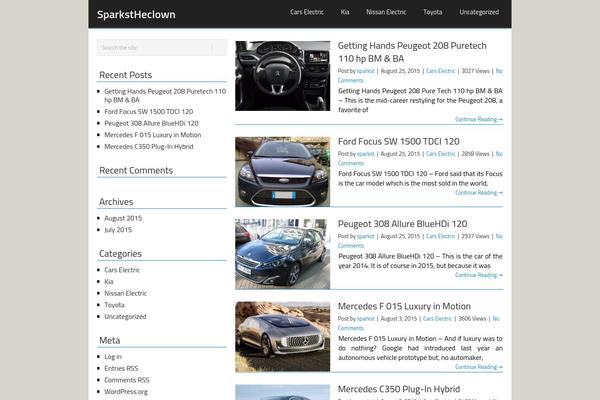The height and width of the screenshot is (400, 600).
Task: Open Nissan Electric in top navigation
Action: tap(386, 12)
